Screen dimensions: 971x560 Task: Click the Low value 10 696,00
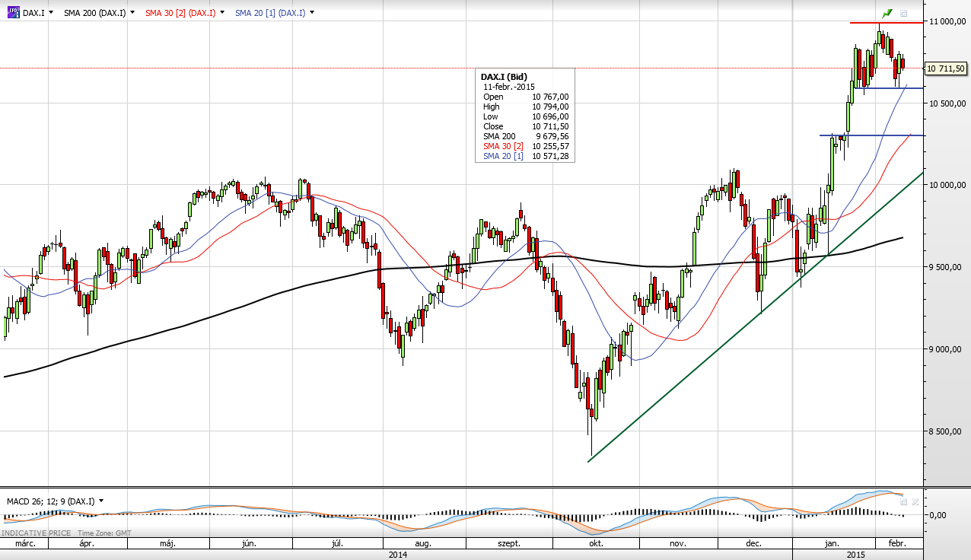(x=550, y=116)
